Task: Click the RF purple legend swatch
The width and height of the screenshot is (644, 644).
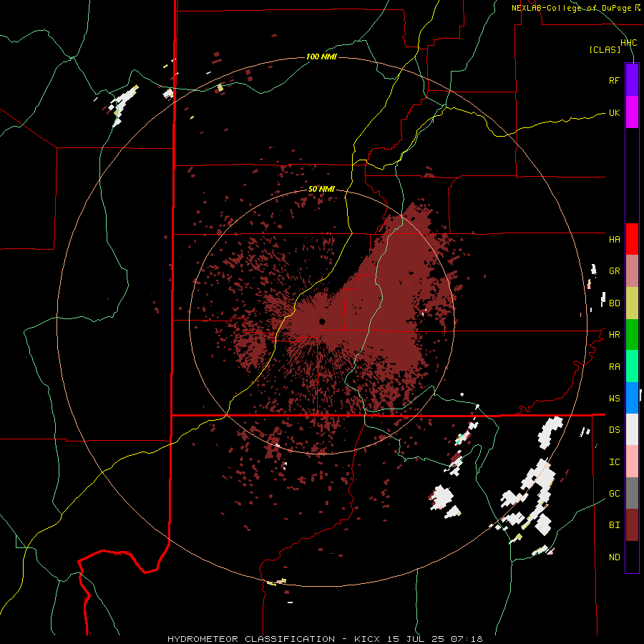Action: click(x=632, y=80)
